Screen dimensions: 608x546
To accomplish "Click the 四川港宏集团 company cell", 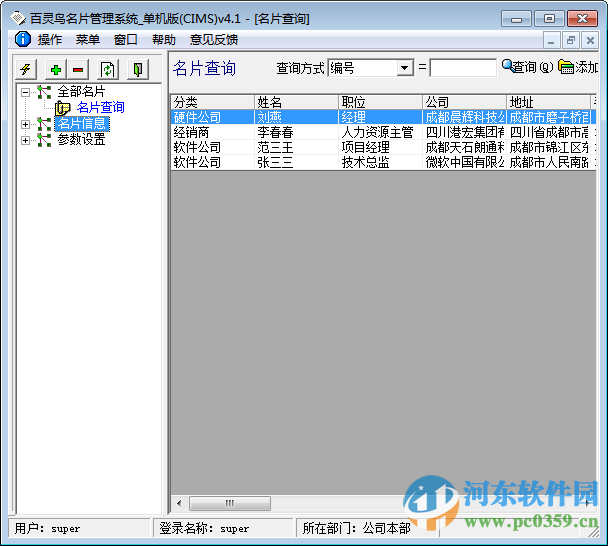I will (465, 132).
